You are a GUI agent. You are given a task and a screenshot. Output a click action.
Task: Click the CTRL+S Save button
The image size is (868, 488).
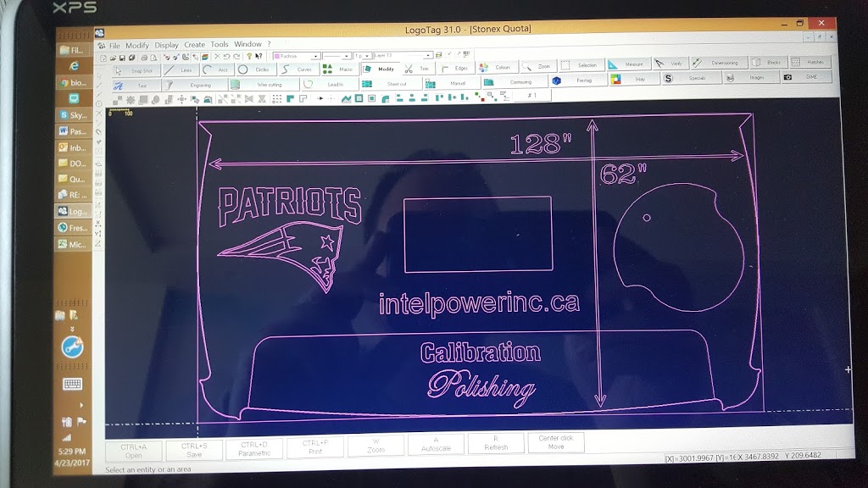coord(194,450)
